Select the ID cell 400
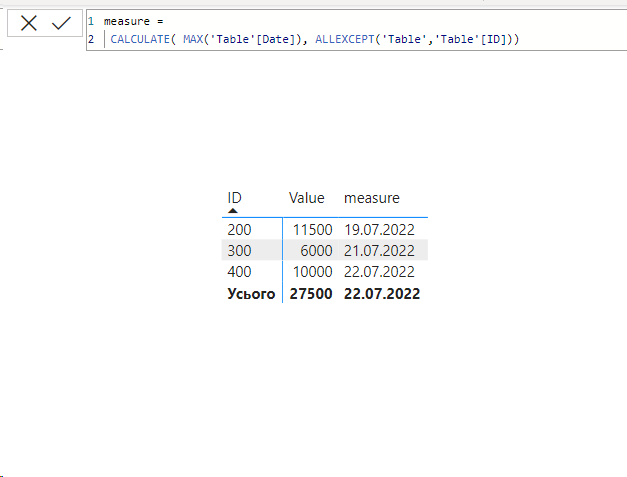The height and width of the screenshot is (477, 627). click(x=239, y=272)
